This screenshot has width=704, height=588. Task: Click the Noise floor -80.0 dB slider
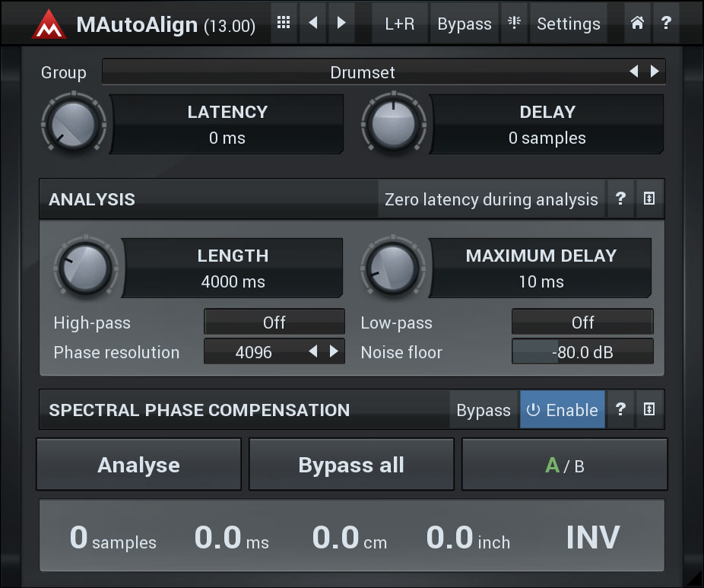pos(582,352)
